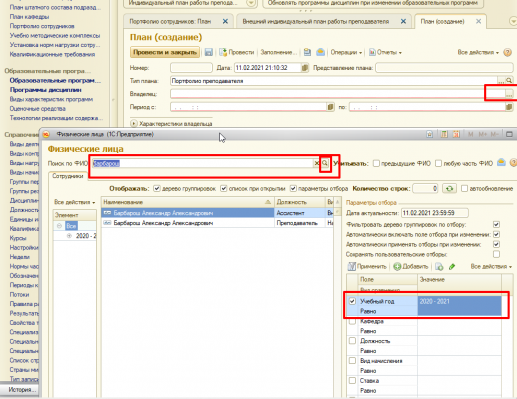Viewport: 517px width, 399px height.
Task: Click the green plus Добавить icon
Action: [397, 266]
